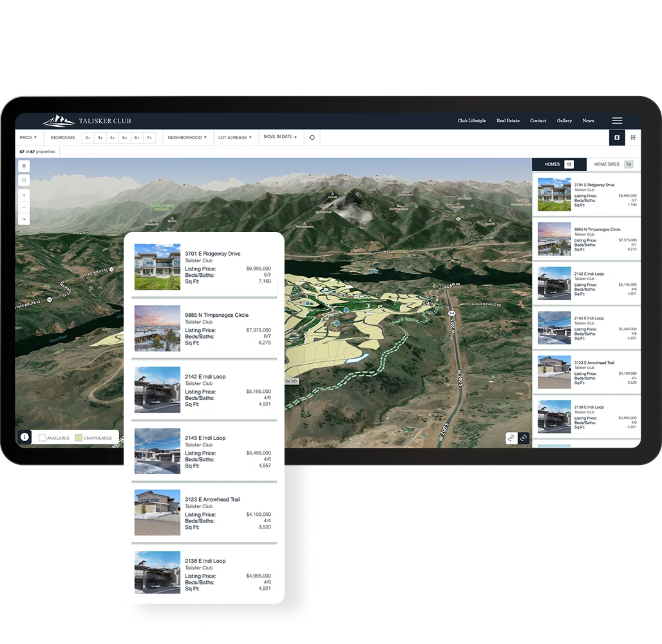Open the map layers control

click(24, 166)
